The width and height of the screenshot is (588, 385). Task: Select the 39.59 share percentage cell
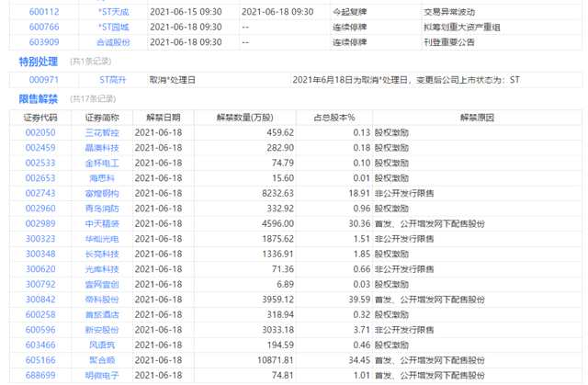[359, 300]
